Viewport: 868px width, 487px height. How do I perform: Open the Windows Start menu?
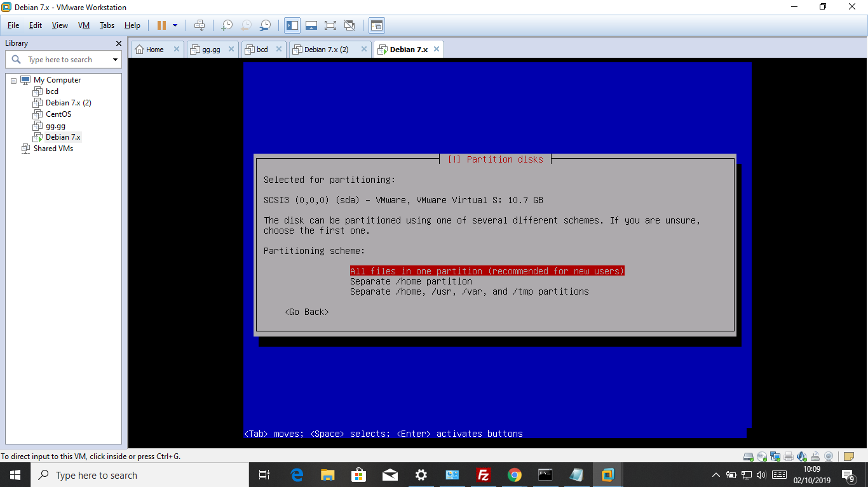click(x=15, y=475)
